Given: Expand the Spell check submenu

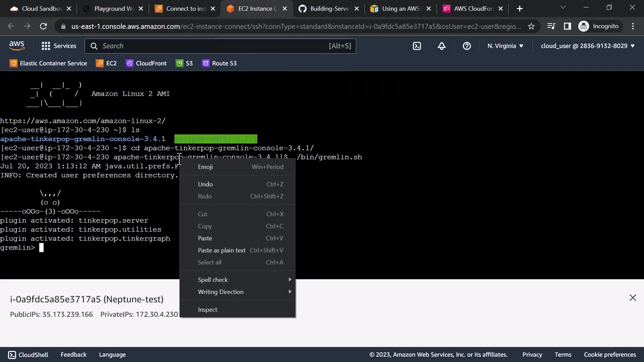Looking at the screenshot, I should click(x=237, y=280).
